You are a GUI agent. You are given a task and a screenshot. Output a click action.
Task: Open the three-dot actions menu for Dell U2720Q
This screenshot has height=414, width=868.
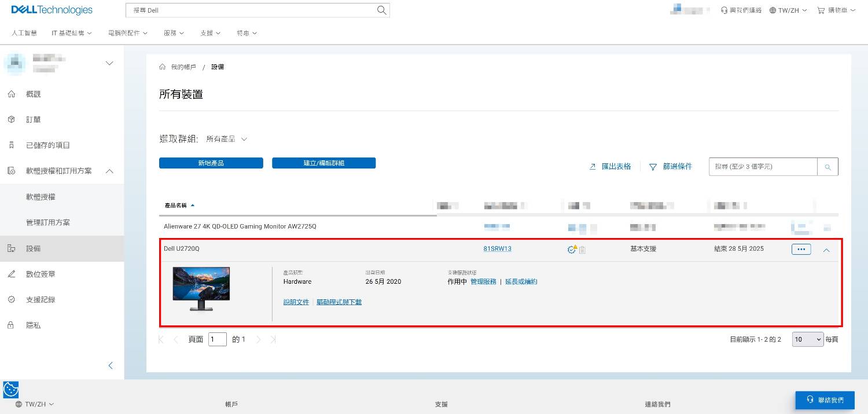click(801, 250)
